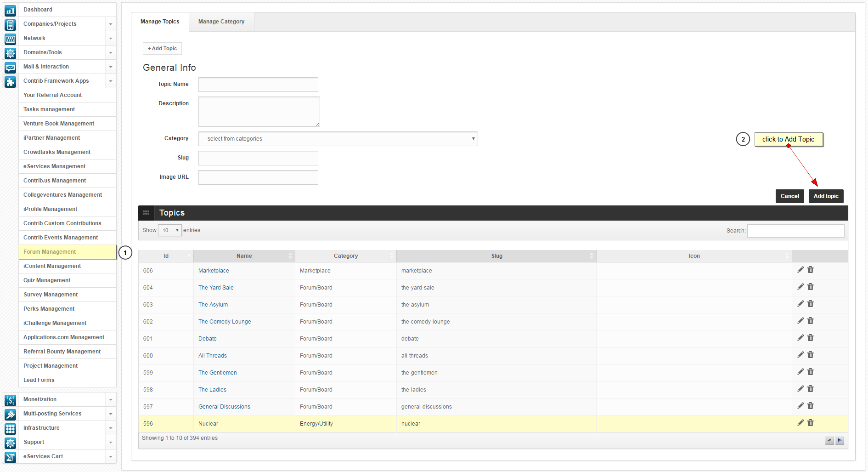
Task: Edit the Marketplace topic with pencil icon
Action: 800,270
